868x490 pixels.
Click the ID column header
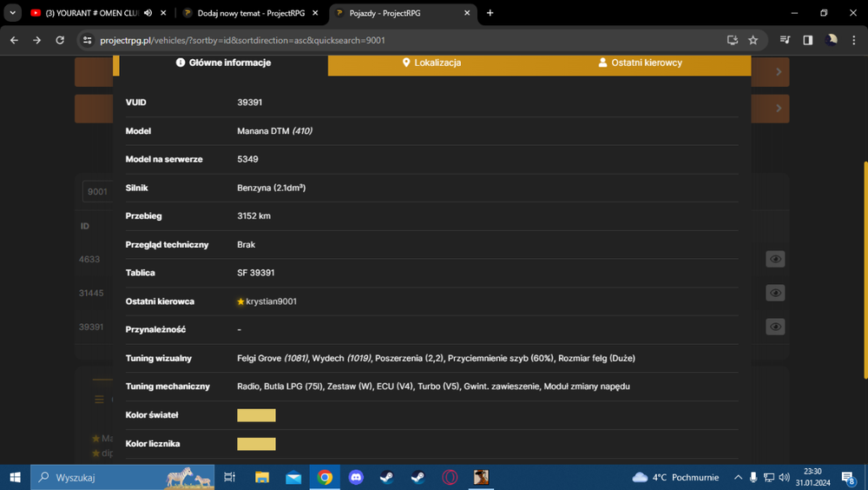pos(85,226)
